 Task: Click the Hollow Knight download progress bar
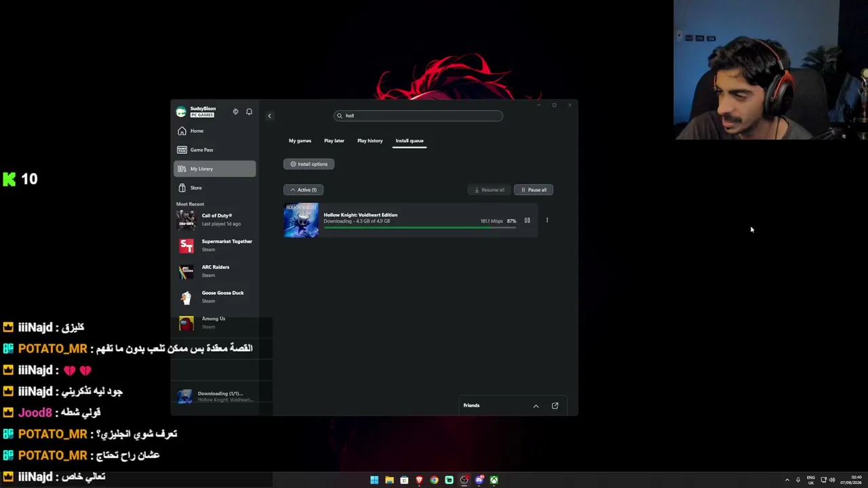point(420,228)
